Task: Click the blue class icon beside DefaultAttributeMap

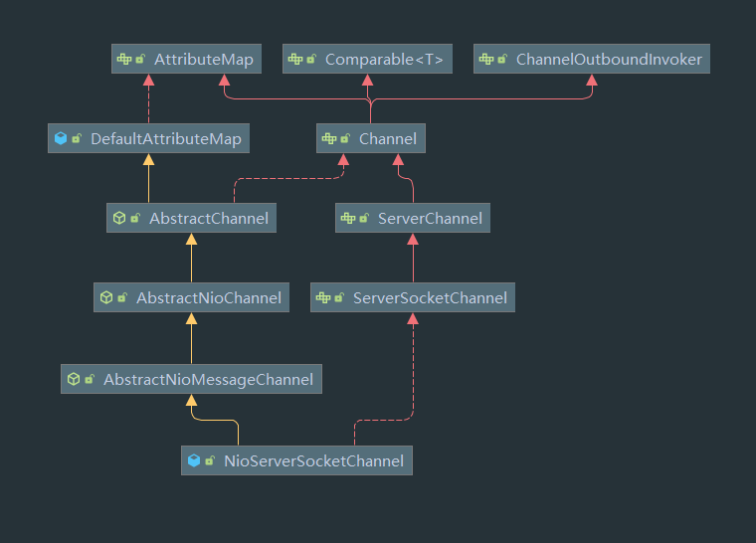Action: pos(61,139)
